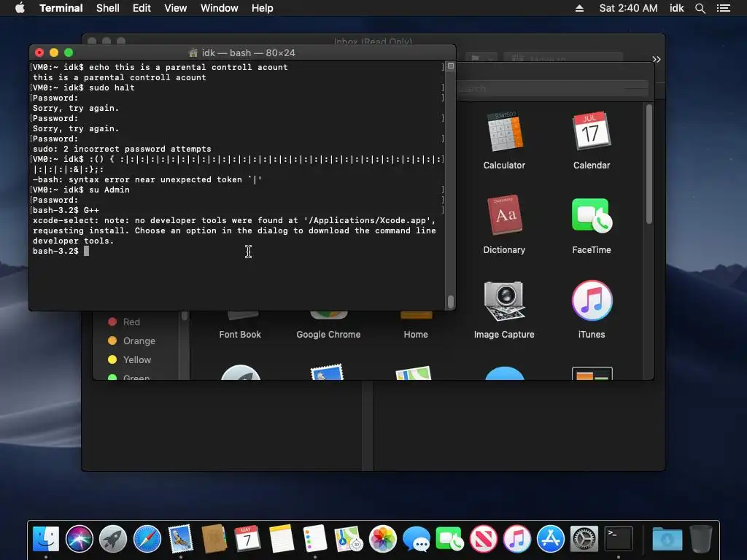Screen dimensions: 747x560
Task: Open Notes from the Dock
Action: [281, 539]
